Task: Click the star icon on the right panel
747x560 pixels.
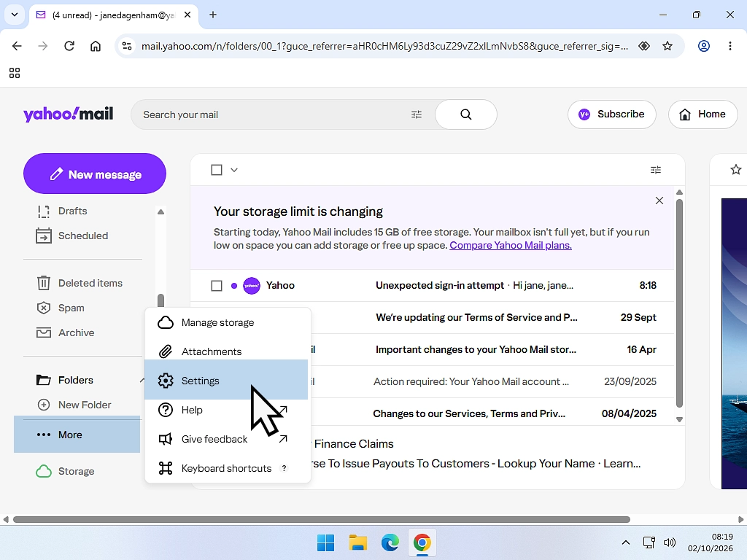Action: pyautogui.click(x=735, y=169)
